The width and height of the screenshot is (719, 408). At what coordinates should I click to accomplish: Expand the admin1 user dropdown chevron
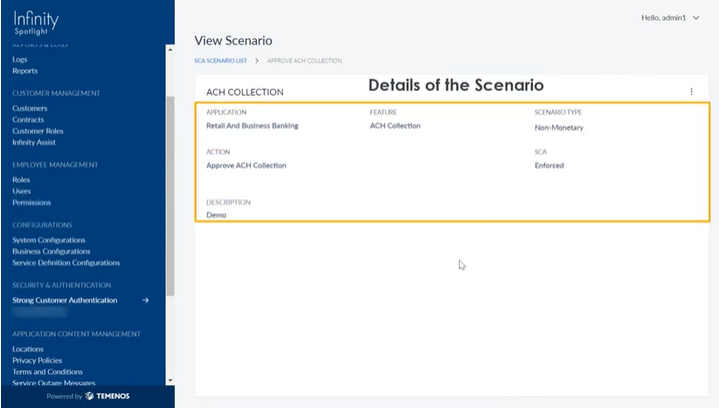(x=695, y=18)
